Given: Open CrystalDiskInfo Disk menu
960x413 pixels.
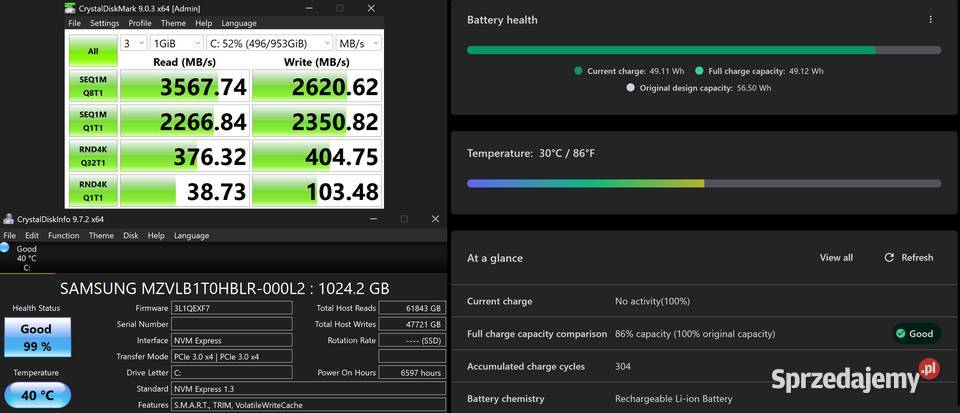Looking at the screenshot, I should [x=130, y=236].
